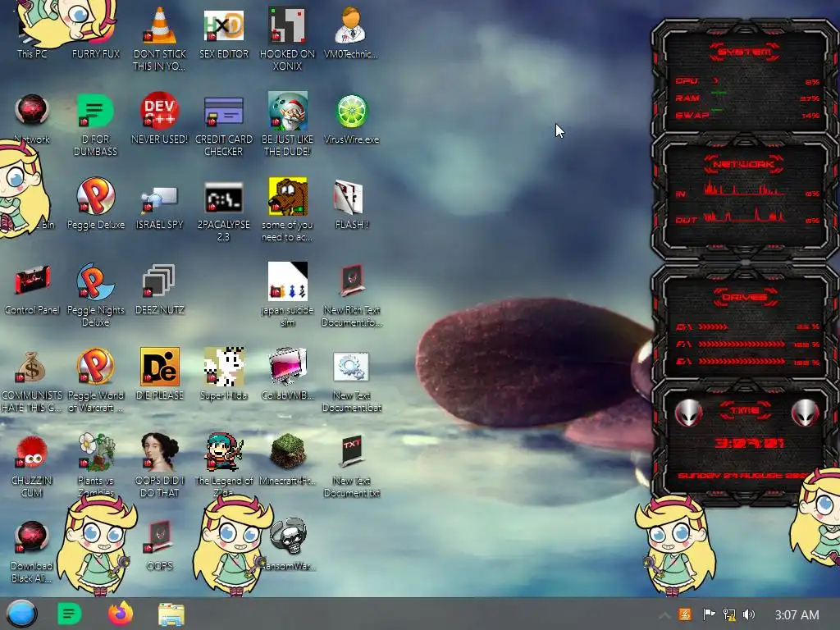Open the Minecraft4Fr... grass block icon
The height and width of the screenshot is (630, 840).
point(288,452)
